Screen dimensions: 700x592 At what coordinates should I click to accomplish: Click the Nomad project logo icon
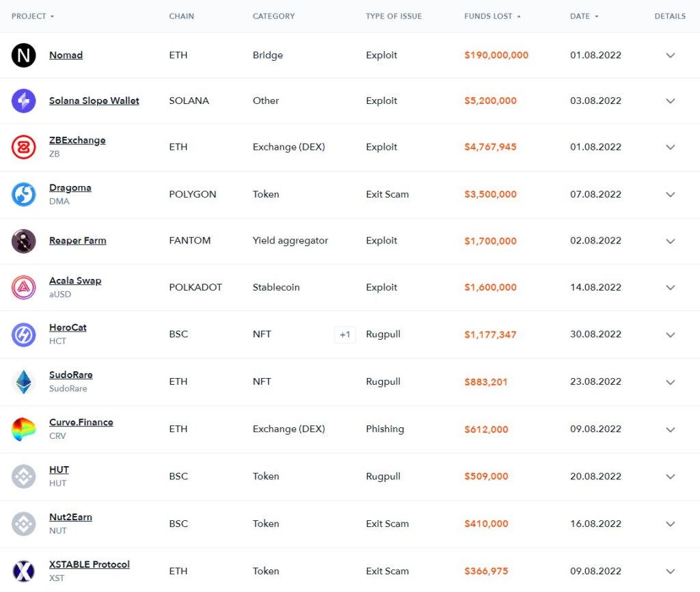point(23,55)
